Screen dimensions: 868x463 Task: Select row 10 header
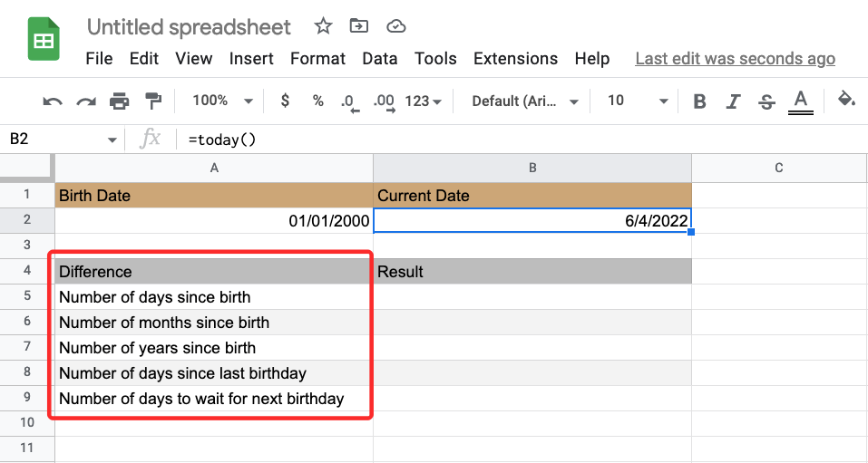(27, 423)
